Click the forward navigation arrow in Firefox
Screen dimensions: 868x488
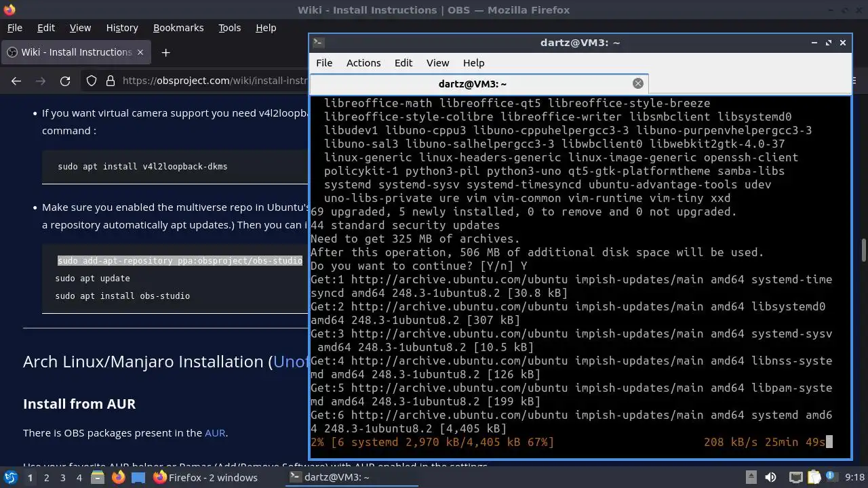tap(41, 81)
